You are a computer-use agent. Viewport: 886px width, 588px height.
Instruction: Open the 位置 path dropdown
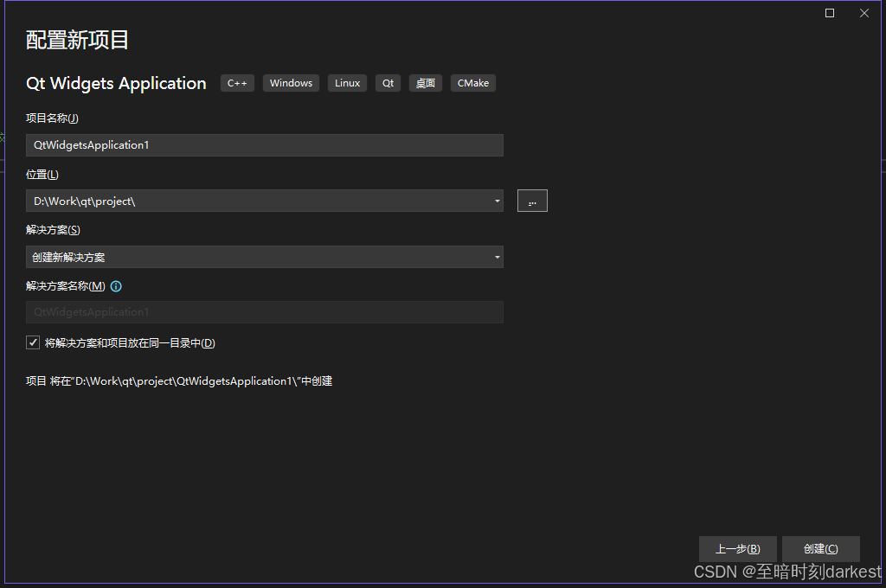click(x=498, y=201)
